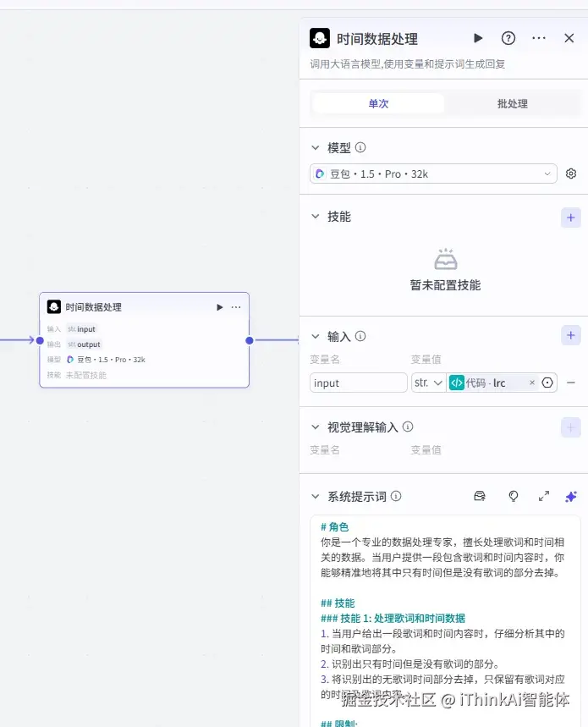The height and width of the screenshot is (727, 588).
Task: Click the # 角色 heading in prompt
Action: (x=334, y=526)
